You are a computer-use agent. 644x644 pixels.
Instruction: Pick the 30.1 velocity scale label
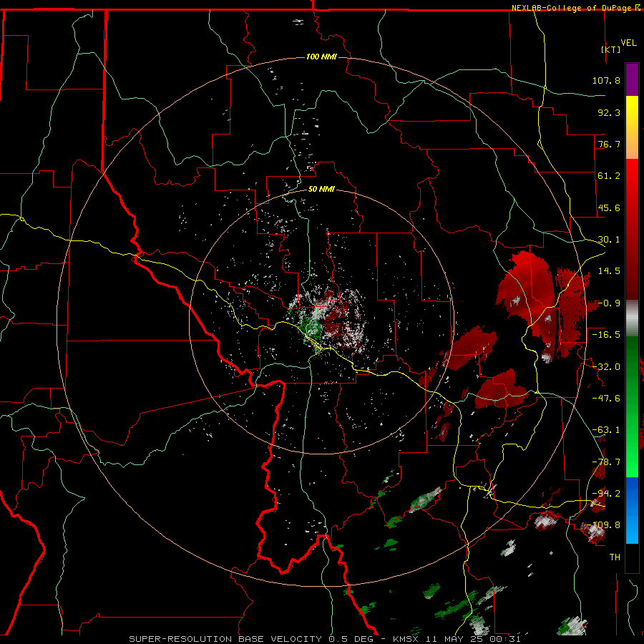[609, 240]
